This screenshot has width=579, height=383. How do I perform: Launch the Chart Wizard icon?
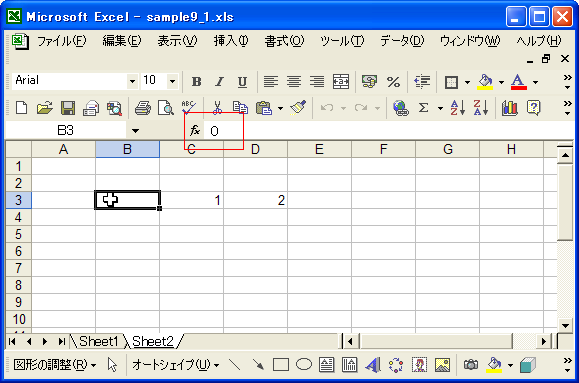click(510, 108)
